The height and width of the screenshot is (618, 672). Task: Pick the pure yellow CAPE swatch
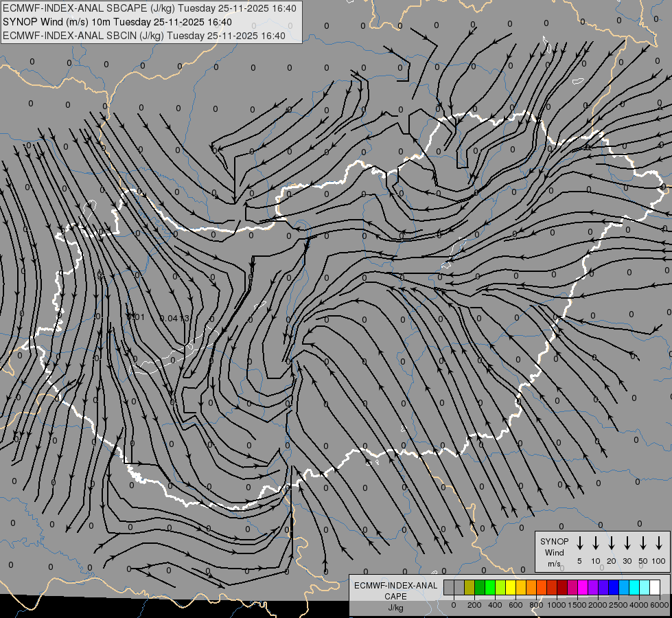pos(511,588)
